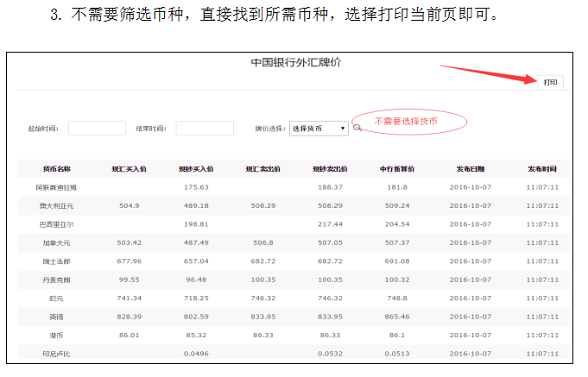588x377 pixels.
Task: Select the 瑞士法郎 currency row name
Action: click(57, 261)
